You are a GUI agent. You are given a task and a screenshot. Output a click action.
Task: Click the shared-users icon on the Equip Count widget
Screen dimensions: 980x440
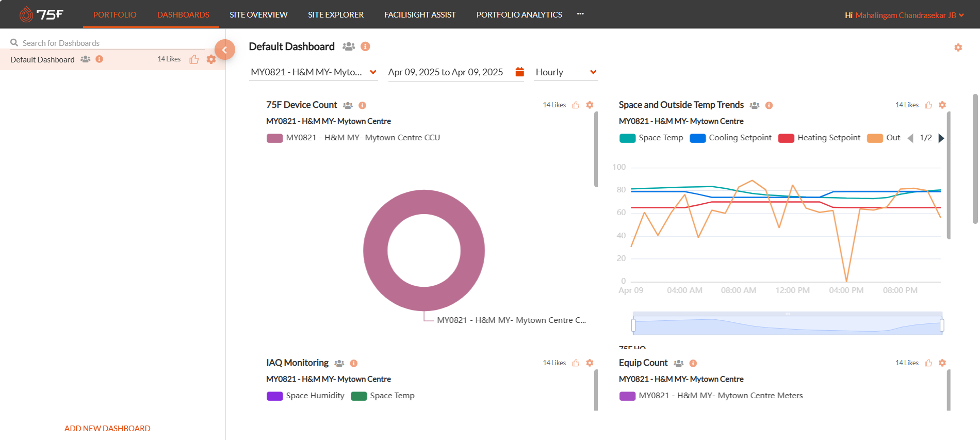[x=678, y=363]
